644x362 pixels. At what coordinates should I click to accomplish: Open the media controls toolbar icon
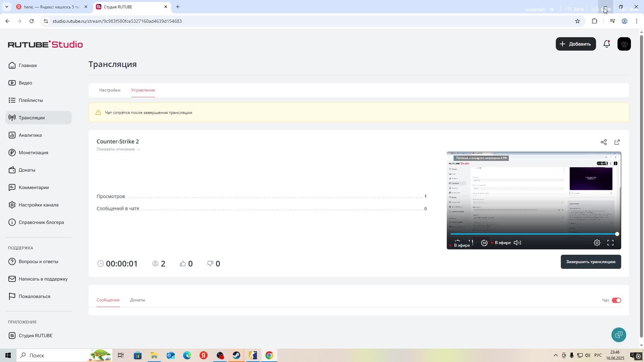(x=612, y=21)
